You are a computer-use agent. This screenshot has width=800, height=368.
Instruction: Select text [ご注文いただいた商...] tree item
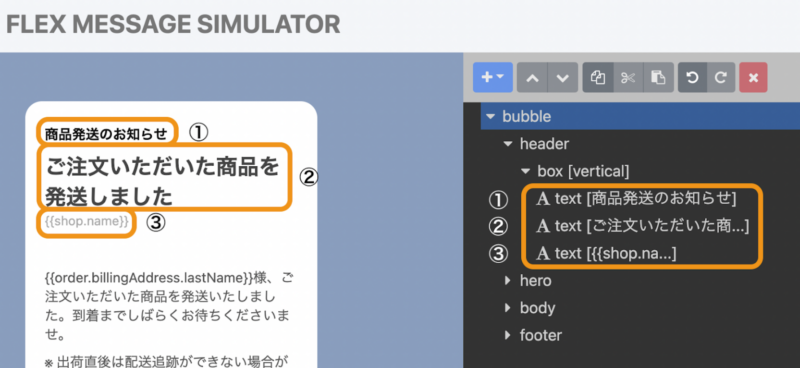tap(642, 226)
